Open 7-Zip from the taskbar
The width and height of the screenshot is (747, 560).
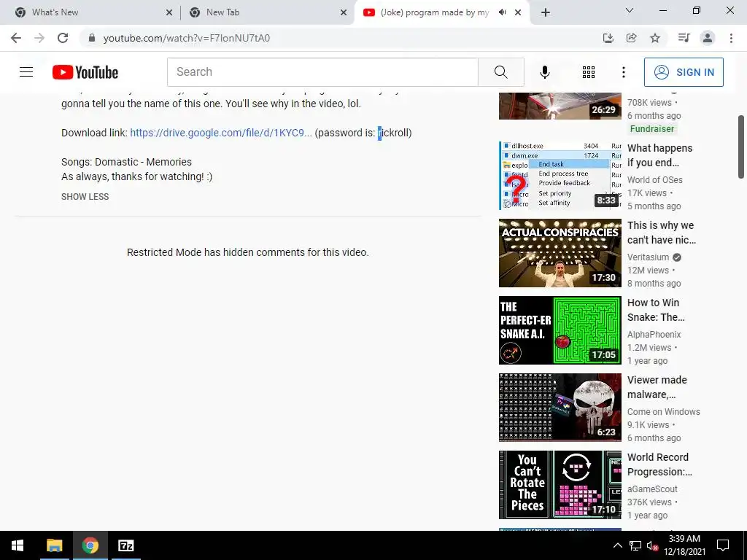coord(126,545)
